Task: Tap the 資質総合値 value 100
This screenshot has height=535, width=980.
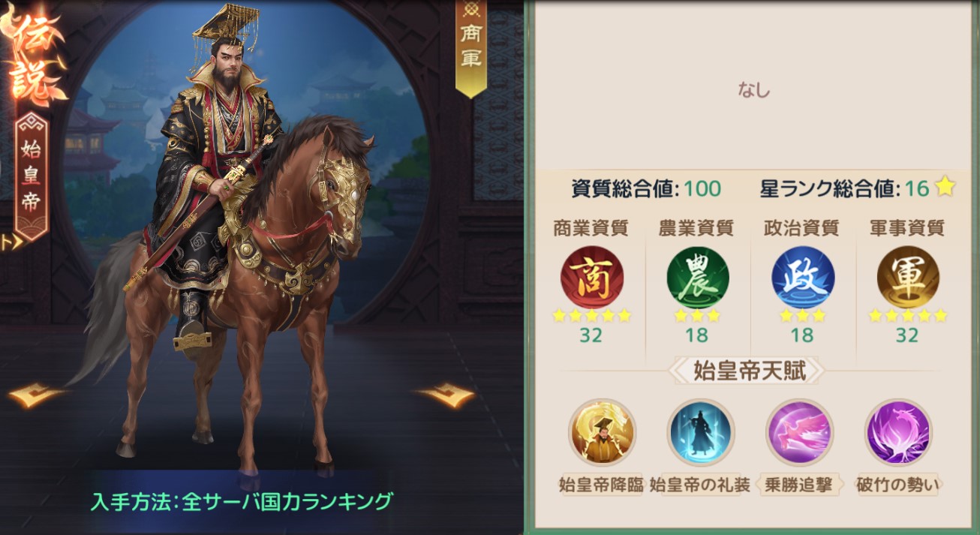Action: (x=702, y=188)
